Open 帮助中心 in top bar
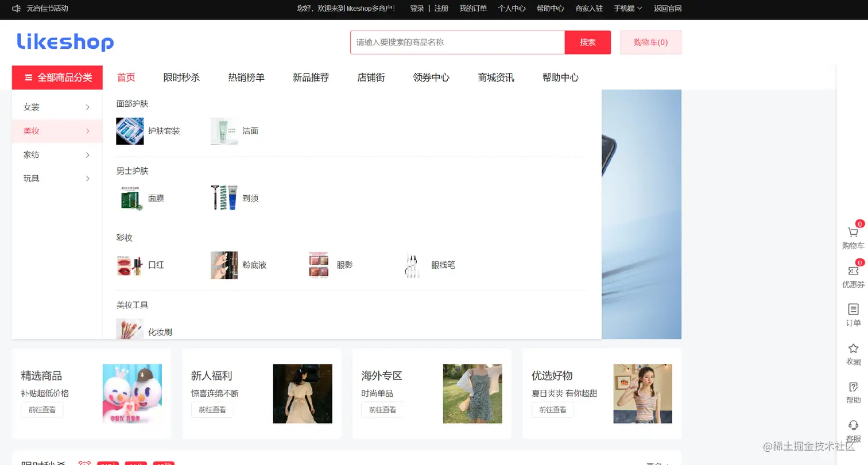 (550, 9)
